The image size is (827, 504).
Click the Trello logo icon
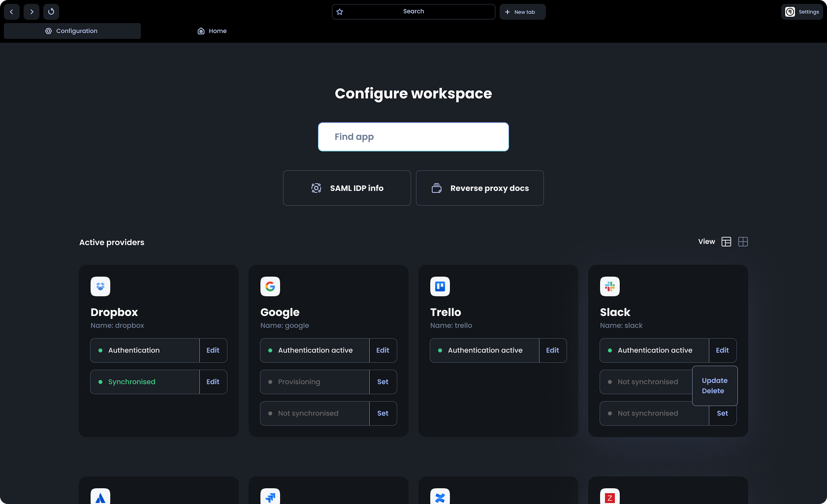coord(440,286)
